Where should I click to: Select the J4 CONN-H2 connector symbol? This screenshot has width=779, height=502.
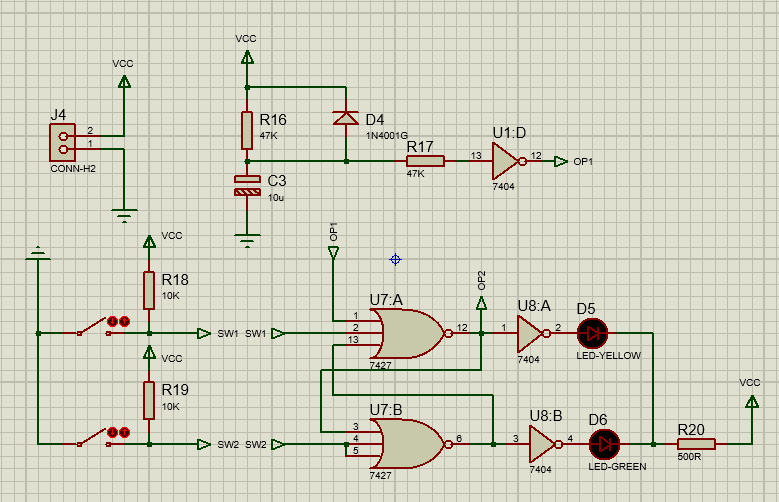(63, 142)
